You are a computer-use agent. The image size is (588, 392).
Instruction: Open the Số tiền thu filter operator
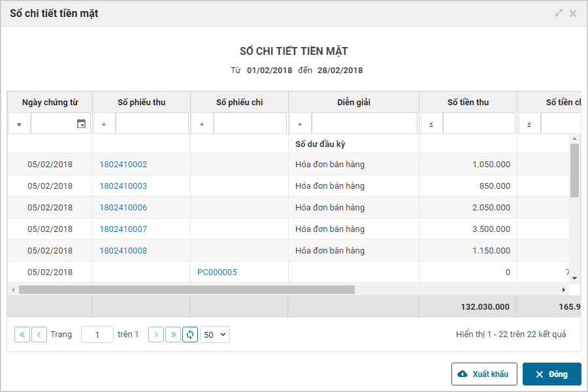(431, 124)
